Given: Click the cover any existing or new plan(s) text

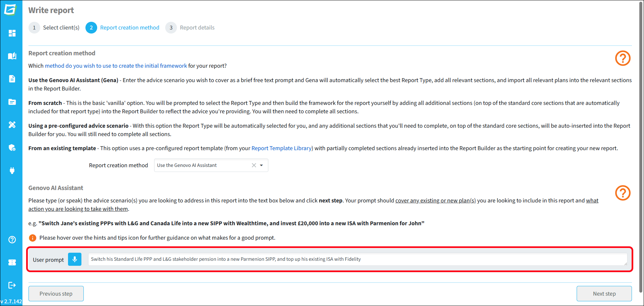Looking at the screenshot, I should pyautogui.click(x=436, y=200).
